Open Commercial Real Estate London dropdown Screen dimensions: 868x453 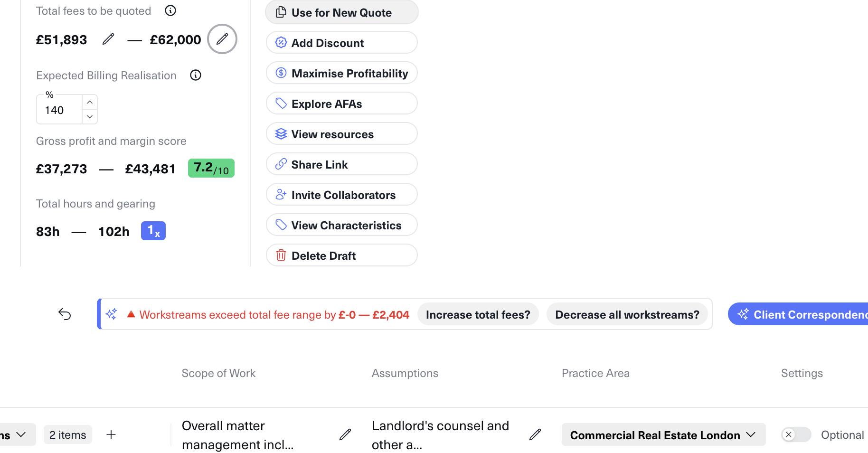(x=663, y=434)
